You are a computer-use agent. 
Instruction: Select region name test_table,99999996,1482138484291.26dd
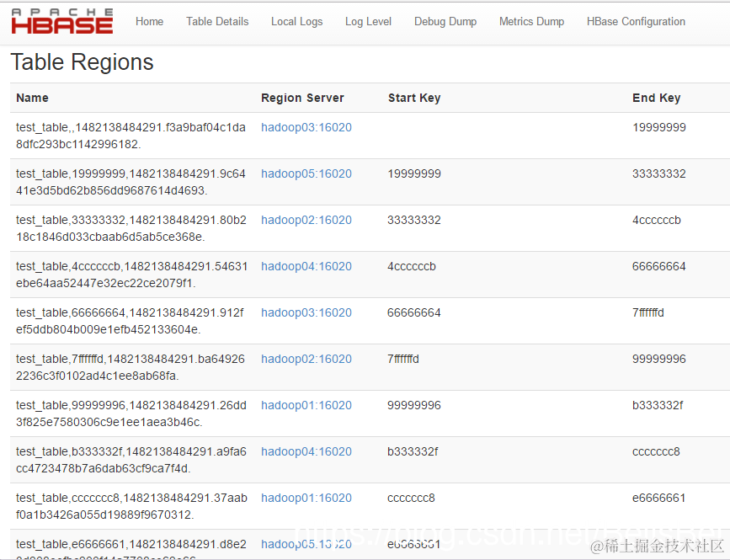(x=131, y=413)
